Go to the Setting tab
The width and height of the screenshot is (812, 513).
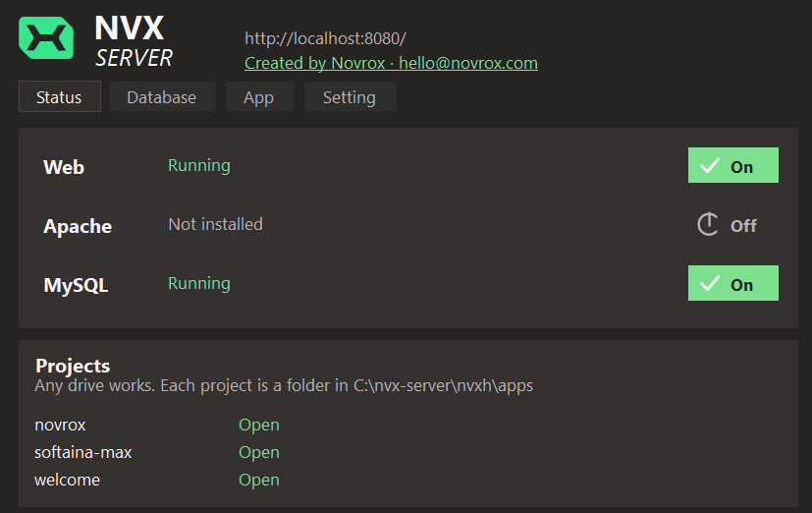tap(351, 96)
